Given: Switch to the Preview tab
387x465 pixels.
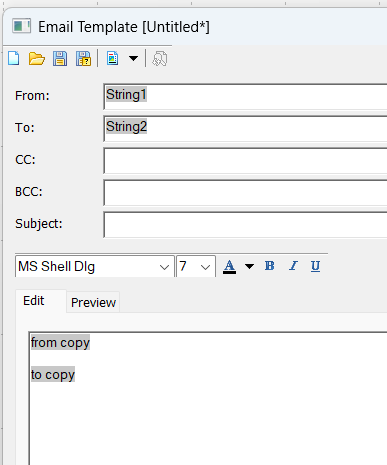Looking at the screenshot, I should (93, 302).
